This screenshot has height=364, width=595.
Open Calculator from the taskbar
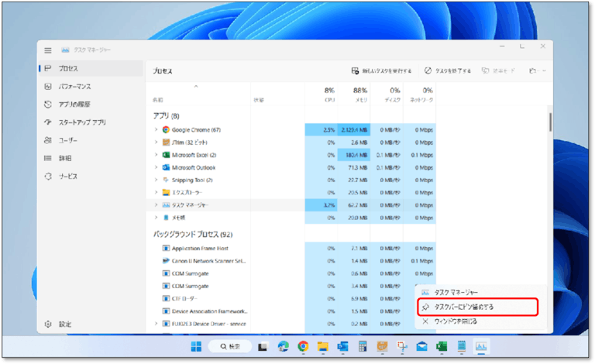[x=363, y=346]
